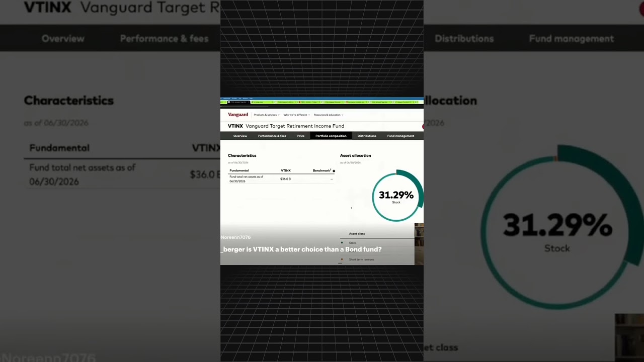Screen dimensions: 644x362
Task: Click the Fundamental column header in the sharp center frame
Action: pyautogui.click(x=239, y=170)
